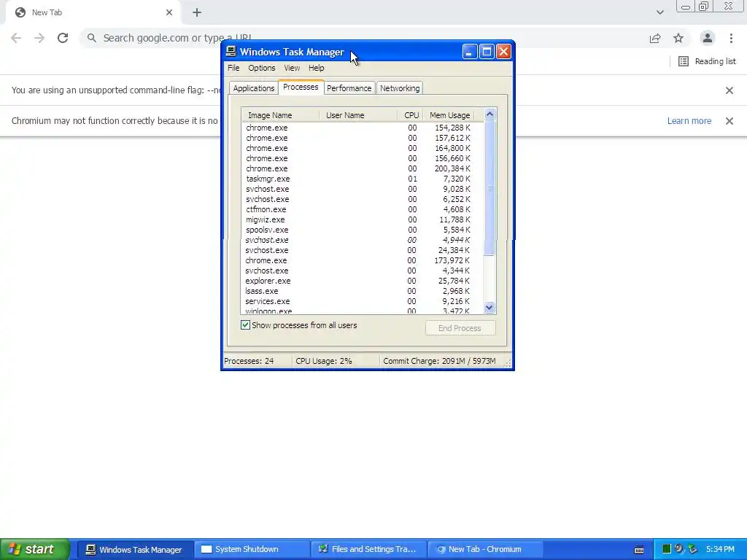Click the End Process button
The width and height of the screenshot is (747, 560).
[x=460, y=328]
